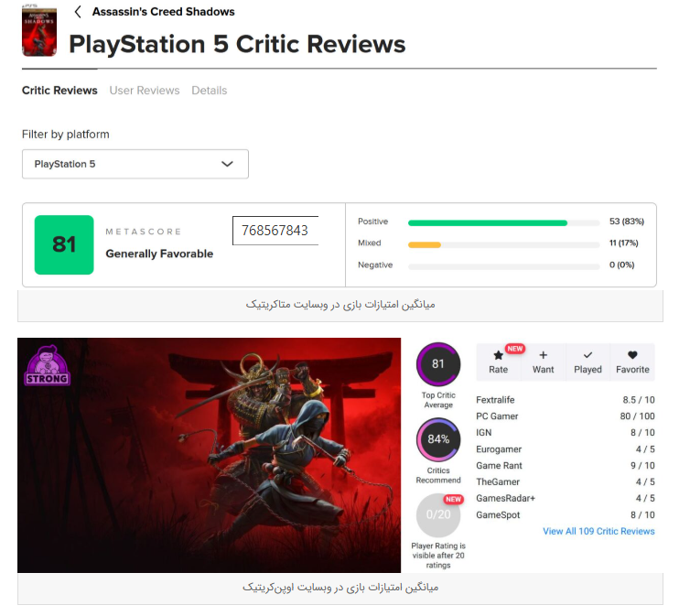690x616 pixels.
Task: Click the 0/20 Player Rating circle
Action: pos(437,514)
